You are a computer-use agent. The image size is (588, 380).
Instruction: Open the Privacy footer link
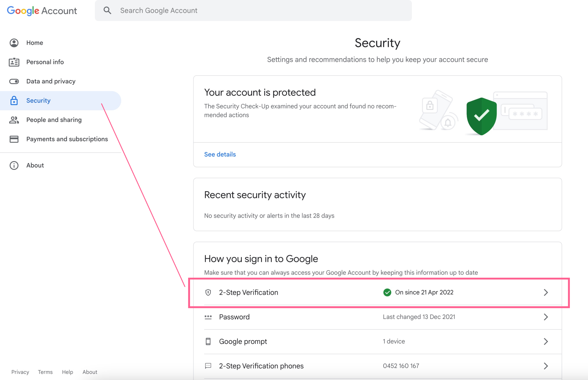tap(20, 372)
